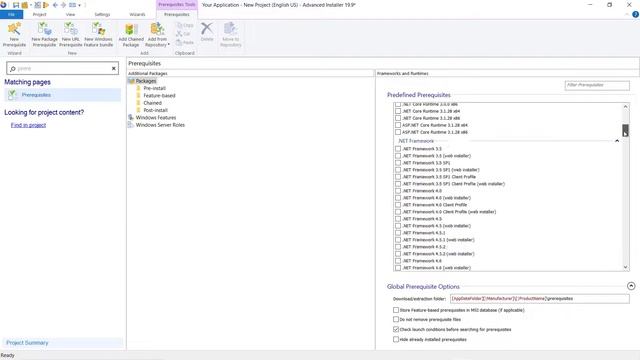This screenshot has height=360, width=640.
Task: Click the Prerequisites page icon in results
Action: (12, 95)
